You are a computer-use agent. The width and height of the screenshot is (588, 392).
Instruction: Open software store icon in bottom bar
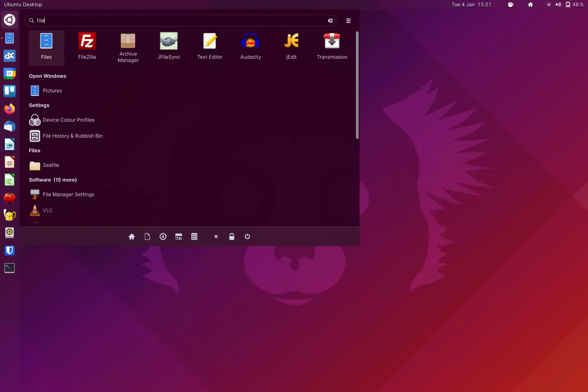click(179, 237)
